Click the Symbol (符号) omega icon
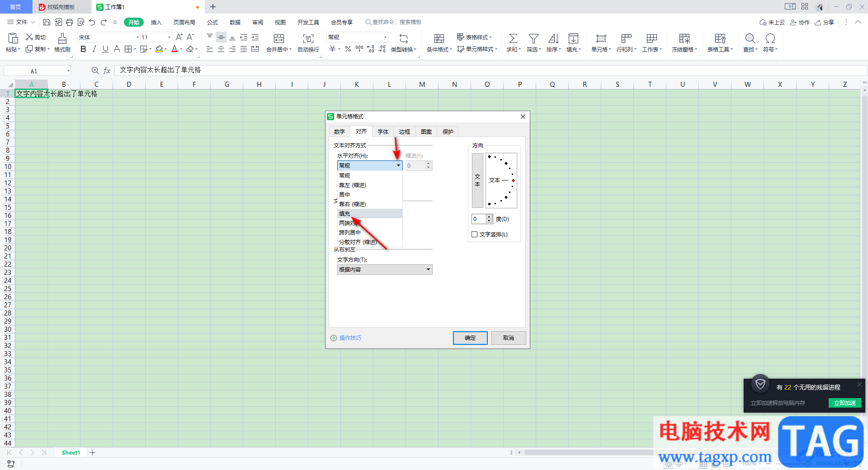This screenshot has height=470, width=868. tap(770, 38)
